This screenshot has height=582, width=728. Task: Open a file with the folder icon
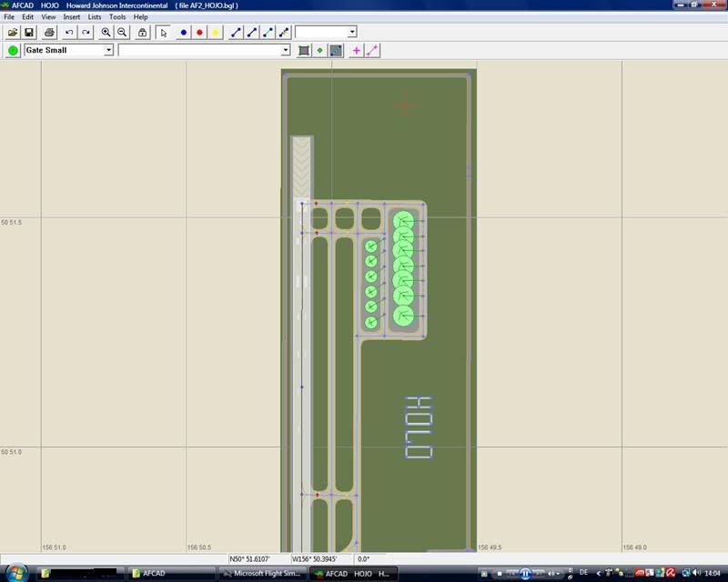(x=13, y=33)
